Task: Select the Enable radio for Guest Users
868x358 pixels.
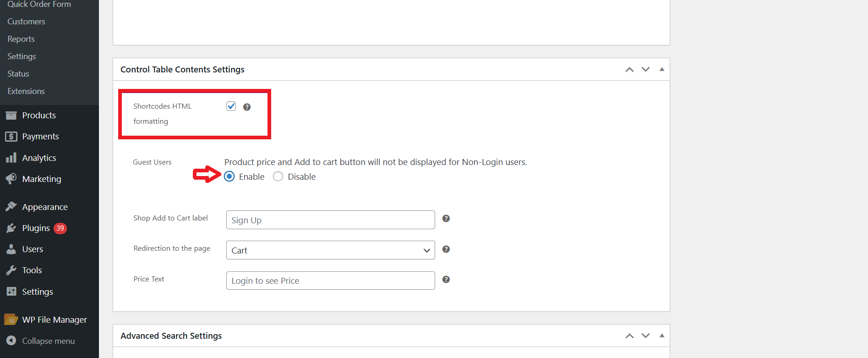Action: (x=229, y=176)
